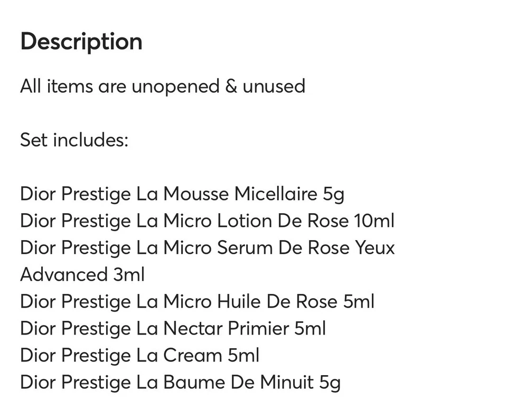This screenshot has height=420, width=507.
Task: Click the "10ml" size text
Action: [373, 221]
